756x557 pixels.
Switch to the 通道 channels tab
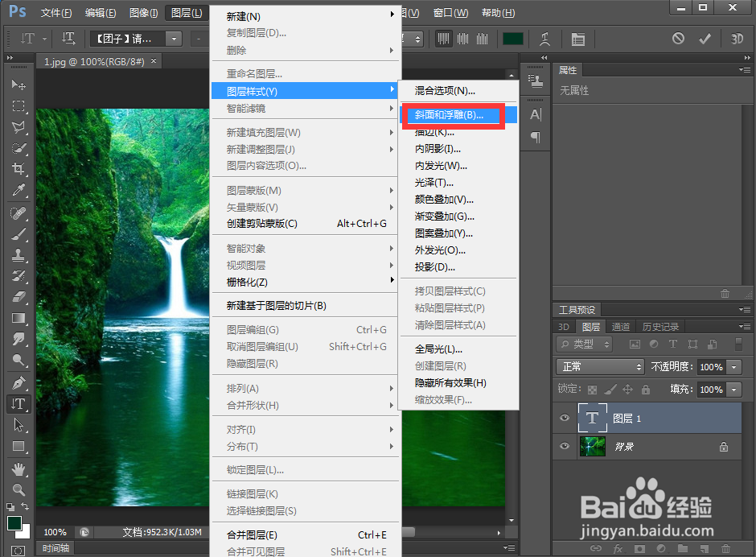620,327
